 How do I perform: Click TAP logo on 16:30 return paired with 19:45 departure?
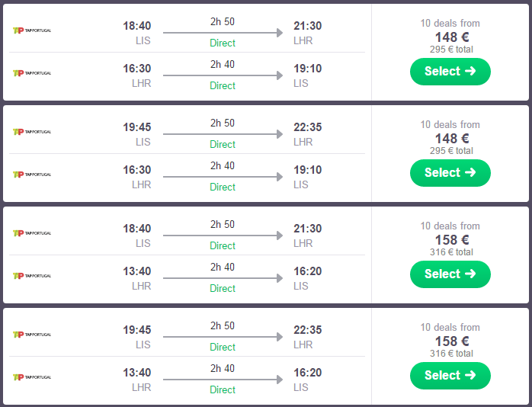tap(32, 175)
